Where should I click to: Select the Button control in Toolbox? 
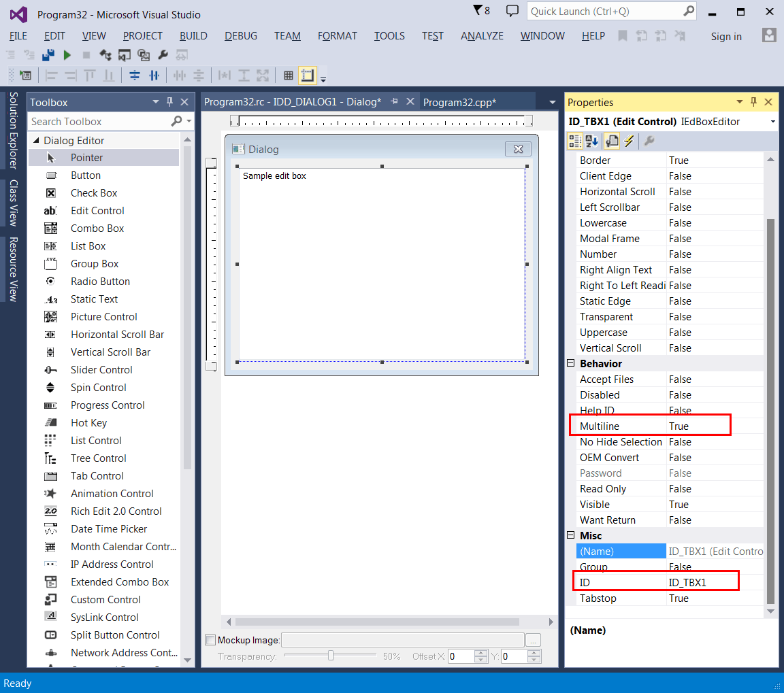(x=103, y=175)
